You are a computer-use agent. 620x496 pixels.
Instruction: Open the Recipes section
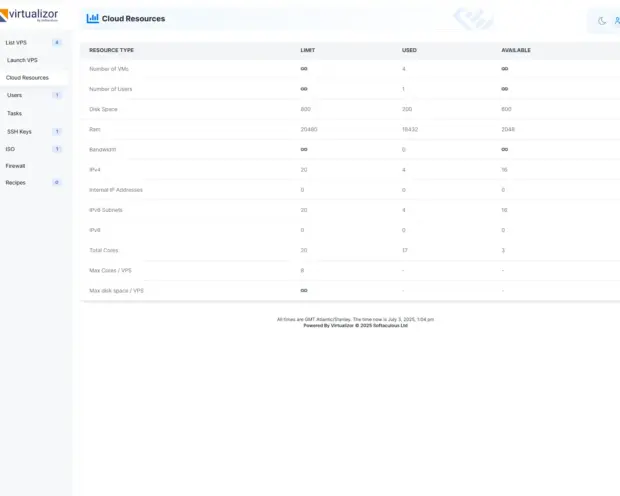coord(15,183)
